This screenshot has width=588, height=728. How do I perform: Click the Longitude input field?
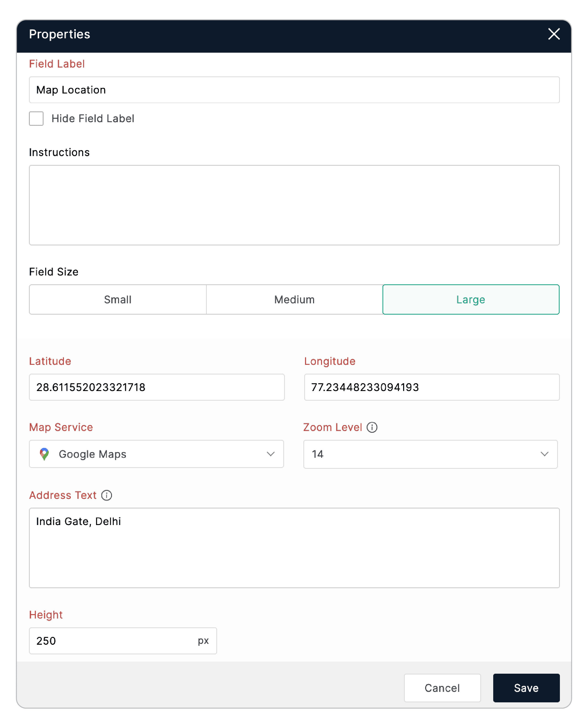(x=431, y=387)
